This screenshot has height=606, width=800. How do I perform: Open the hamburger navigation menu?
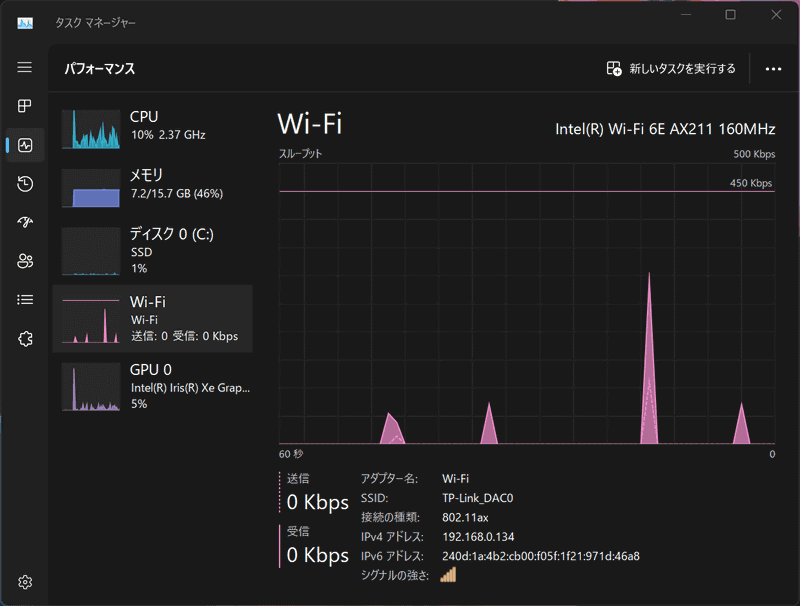[25, 67]
